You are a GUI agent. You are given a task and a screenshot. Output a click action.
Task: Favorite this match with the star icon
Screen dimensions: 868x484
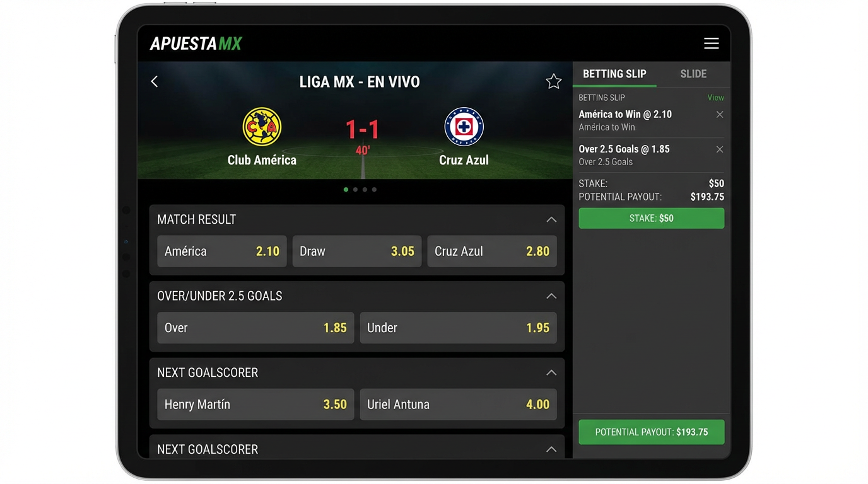(x=553, y=81)
